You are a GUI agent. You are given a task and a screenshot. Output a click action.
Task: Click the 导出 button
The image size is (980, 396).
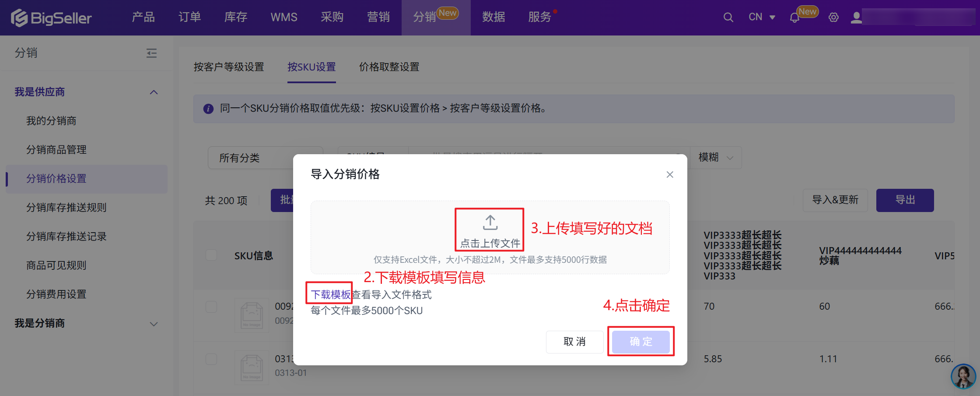pos(905,200)
